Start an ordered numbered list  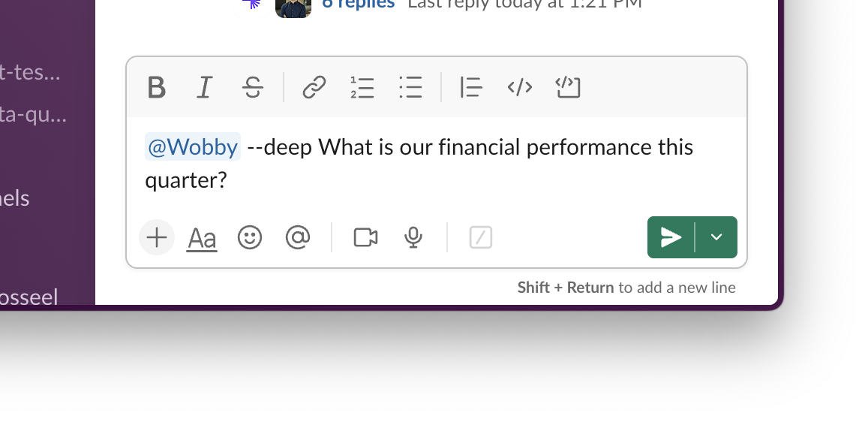[x=362, y=88]
